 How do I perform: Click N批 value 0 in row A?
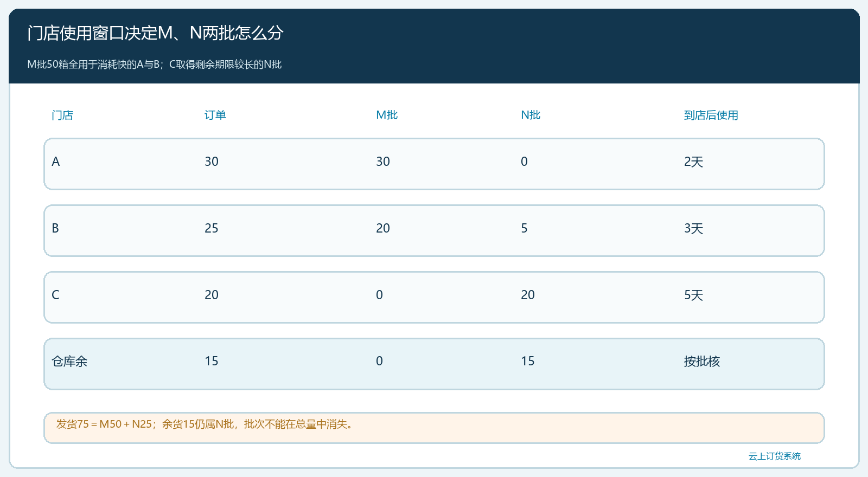click(x=524, y=162)
